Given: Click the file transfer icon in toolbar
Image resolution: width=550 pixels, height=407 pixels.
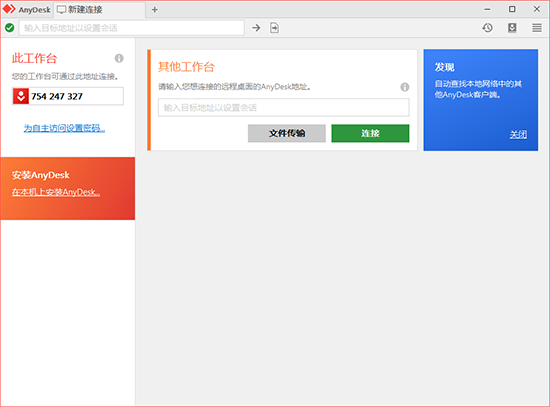Looking at the screenshot, I should point(275,28).
